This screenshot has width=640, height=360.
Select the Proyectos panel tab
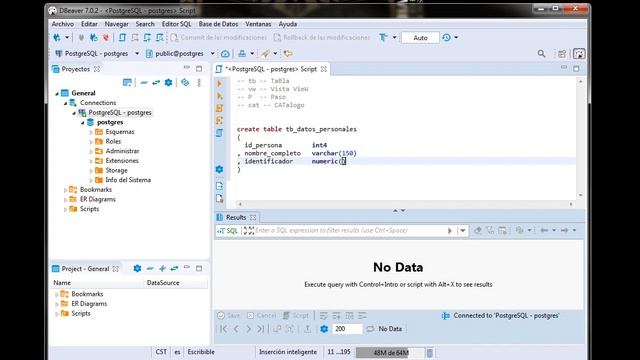point(76,69)
